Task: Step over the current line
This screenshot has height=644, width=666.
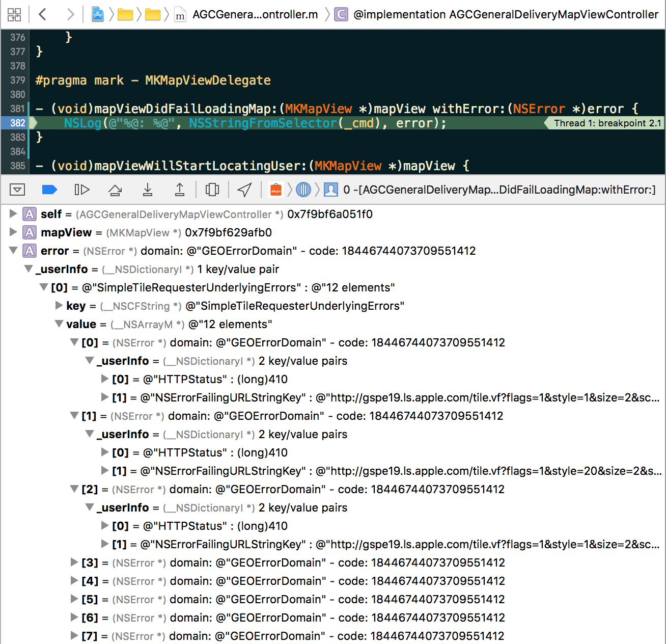Action: pyautogui.click(x=115, y=190)
